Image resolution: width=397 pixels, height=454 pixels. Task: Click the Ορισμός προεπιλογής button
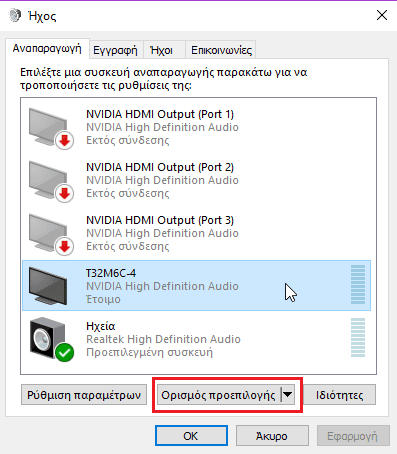click(x=219, y=395)
